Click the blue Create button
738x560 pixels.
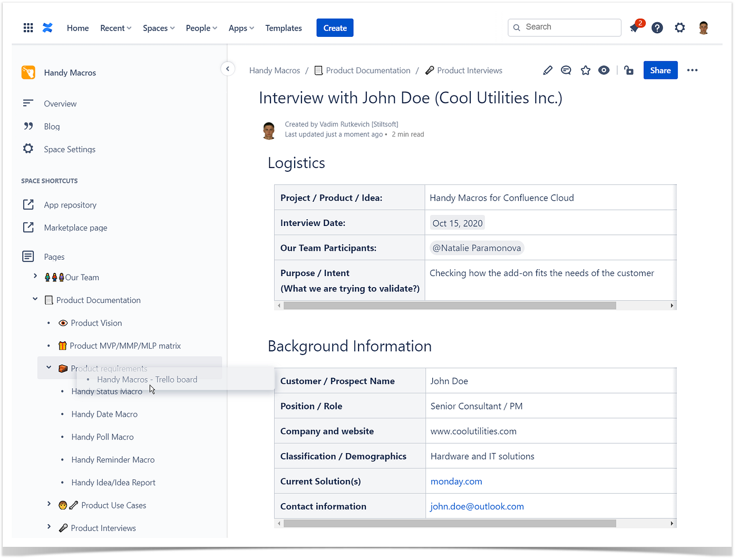[x=335, y=28]
